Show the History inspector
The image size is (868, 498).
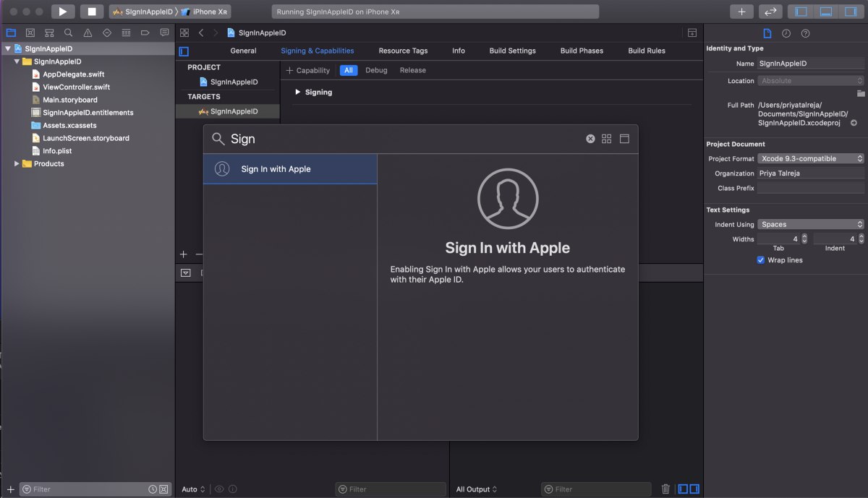pos(786,33)
